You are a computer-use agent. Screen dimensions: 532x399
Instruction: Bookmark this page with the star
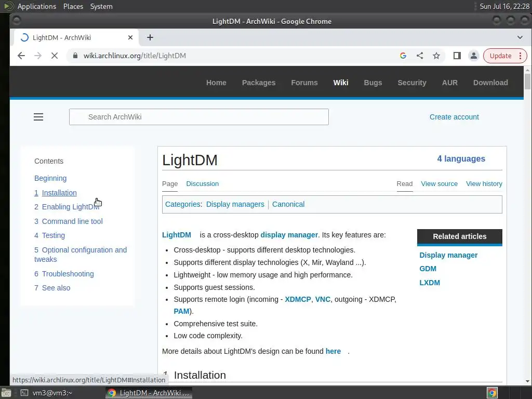(x=436, y=56)
